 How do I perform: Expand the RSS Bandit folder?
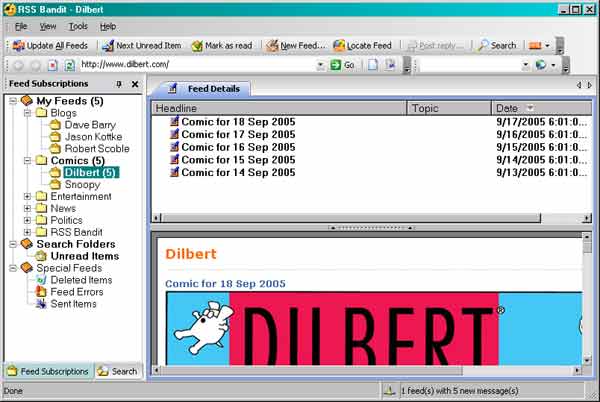pos(27,232)
